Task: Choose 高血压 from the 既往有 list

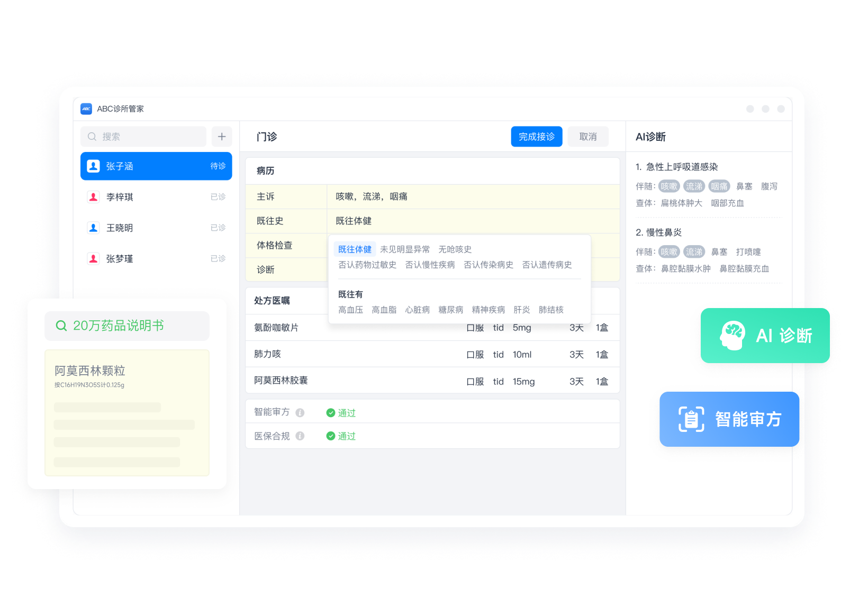Action: click(350, 310)
